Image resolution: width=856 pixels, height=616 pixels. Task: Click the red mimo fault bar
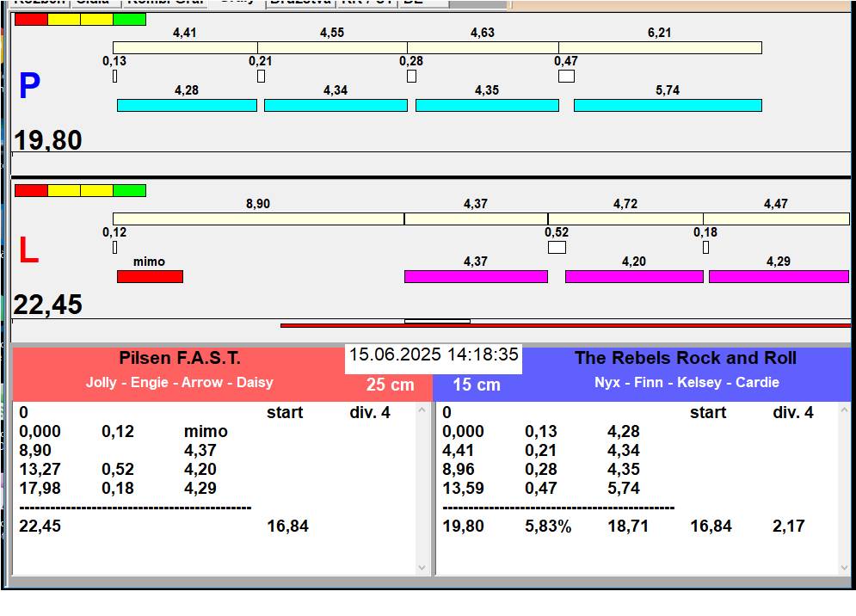pyautogui.click(x=150, y=276)
